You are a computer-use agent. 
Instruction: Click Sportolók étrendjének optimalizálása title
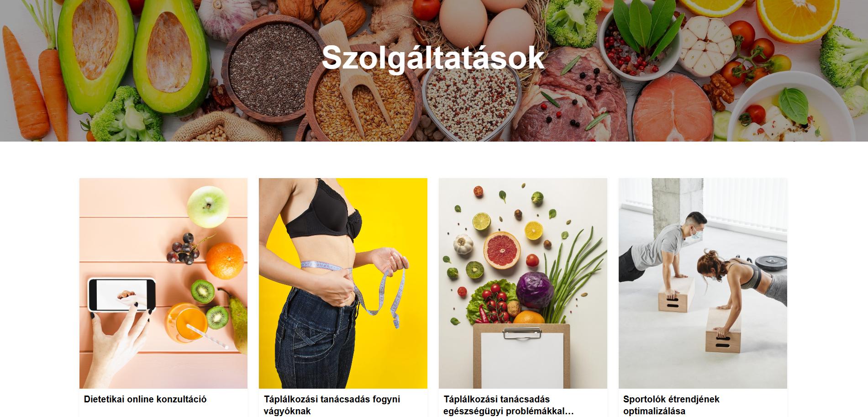671,405
